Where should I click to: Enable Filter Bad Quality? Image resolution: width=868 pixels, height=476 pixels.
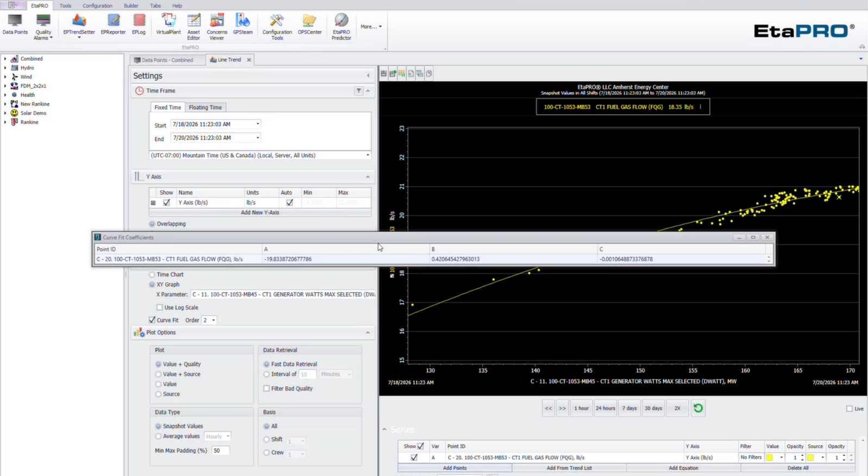(266, 389)
